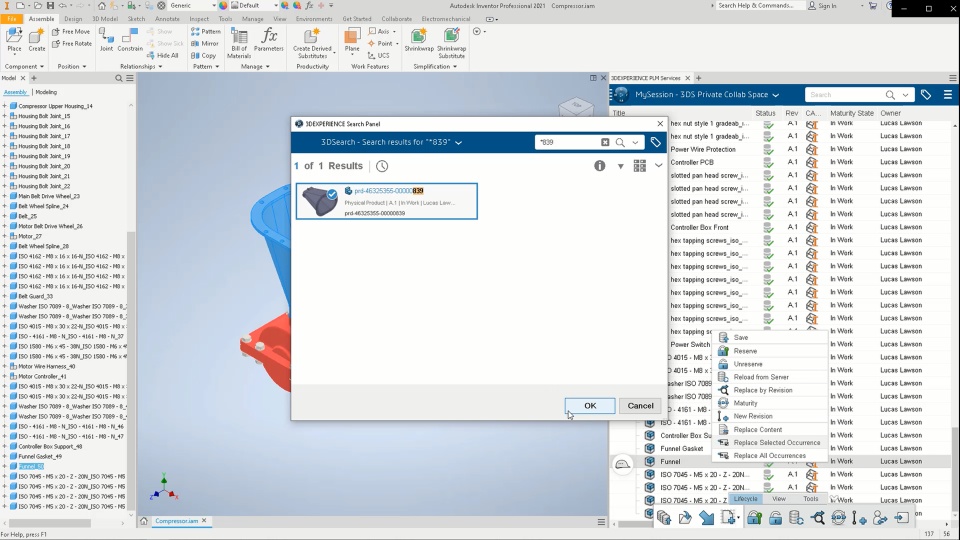The image size is (960, 540).
Task: Expand the Relationships group dropdown
Action: click(141, 66)
